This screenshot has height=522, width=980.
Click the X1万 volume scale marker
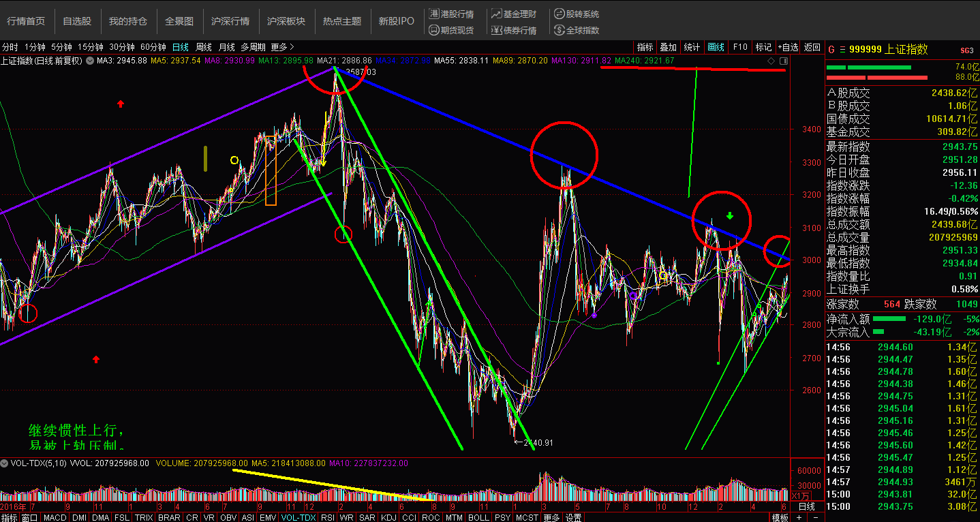coord(800,495)
